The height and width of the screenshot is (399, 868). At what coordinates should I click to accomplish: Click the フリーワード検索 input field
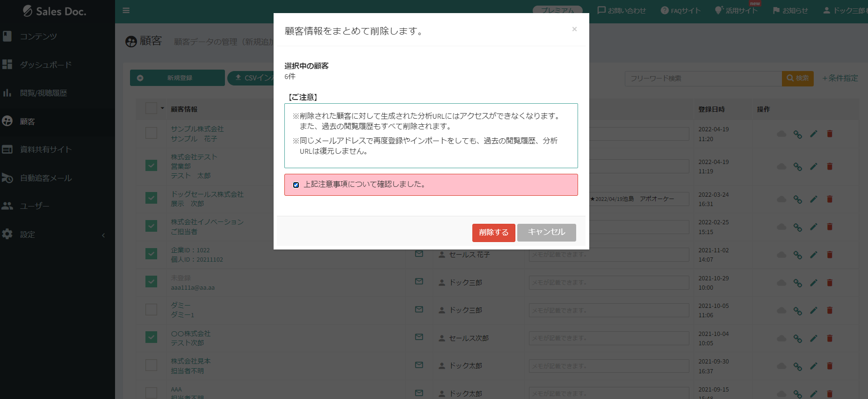pos(703,78)
